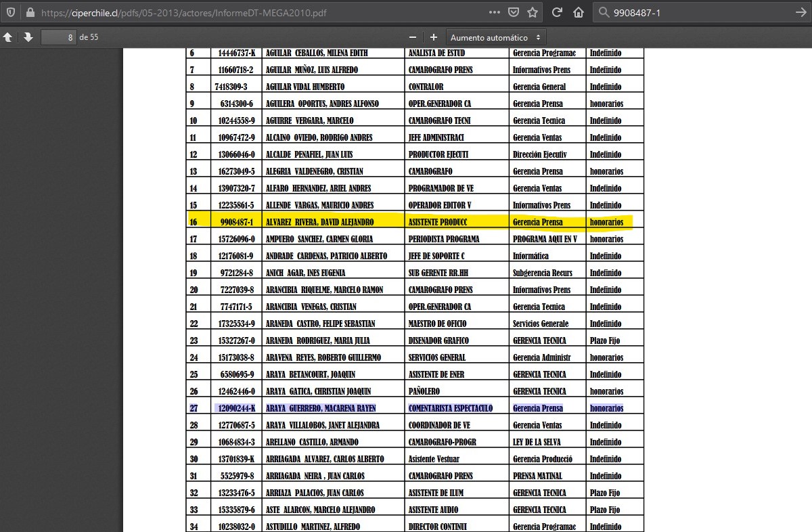Reload the current page

click(x=558, y=12)
